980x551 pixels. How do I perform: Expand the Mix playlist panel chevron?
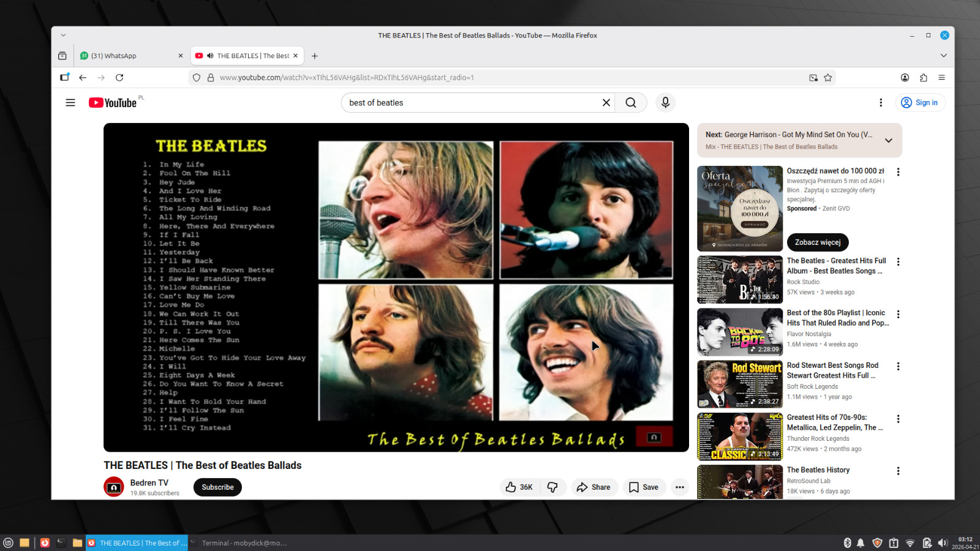[888, 140]
